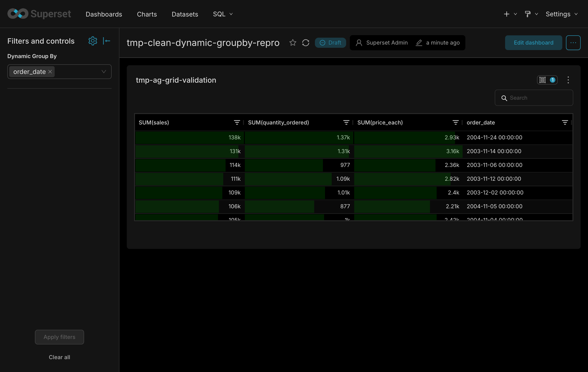Screen dimensions: 588x372
Task: Open order_date column filter icon
Action: (565, 122)
